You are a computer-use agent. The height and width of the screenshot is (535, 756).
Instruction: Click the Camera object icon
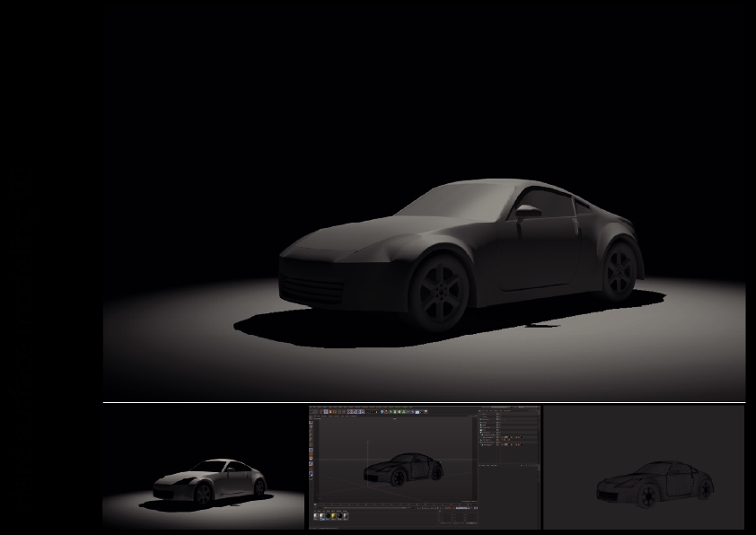point(422,412)
